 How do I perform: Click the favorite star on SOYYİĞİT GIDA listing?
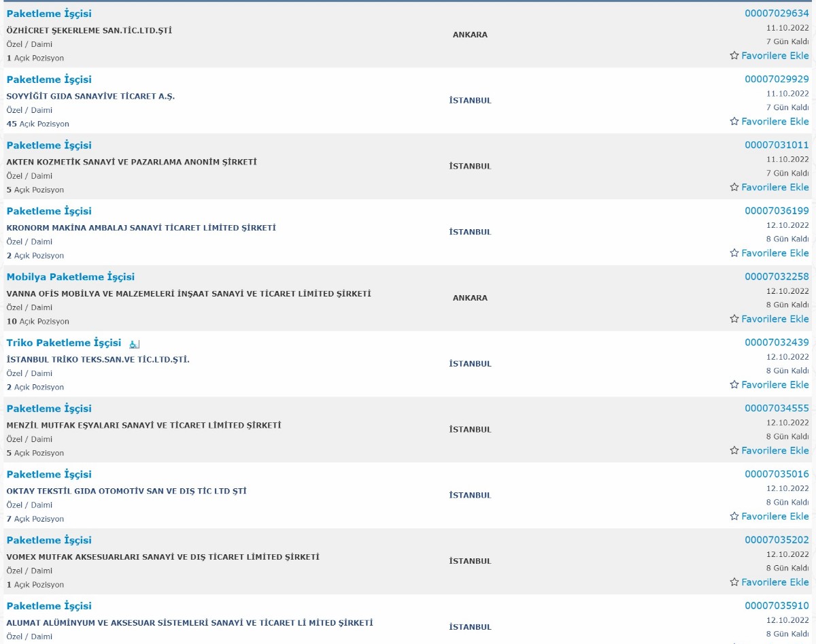(x=734, y=122)
